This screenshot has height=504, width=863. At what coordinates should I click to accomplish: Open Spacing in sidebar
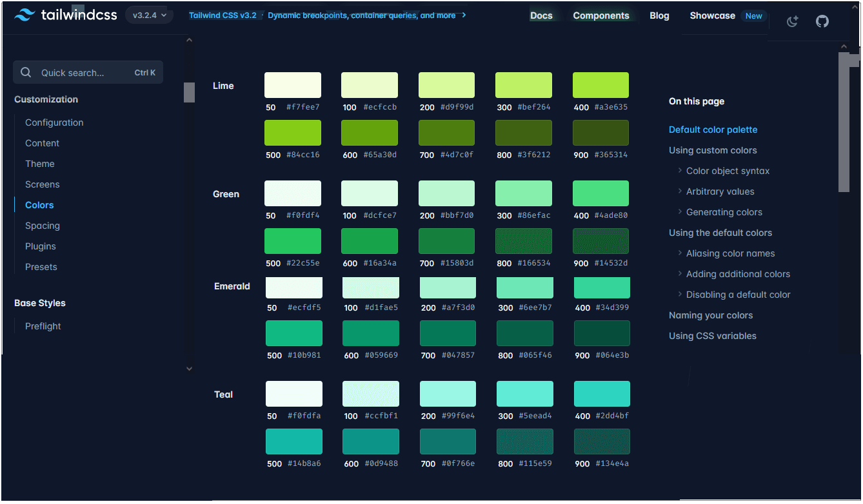43,226
